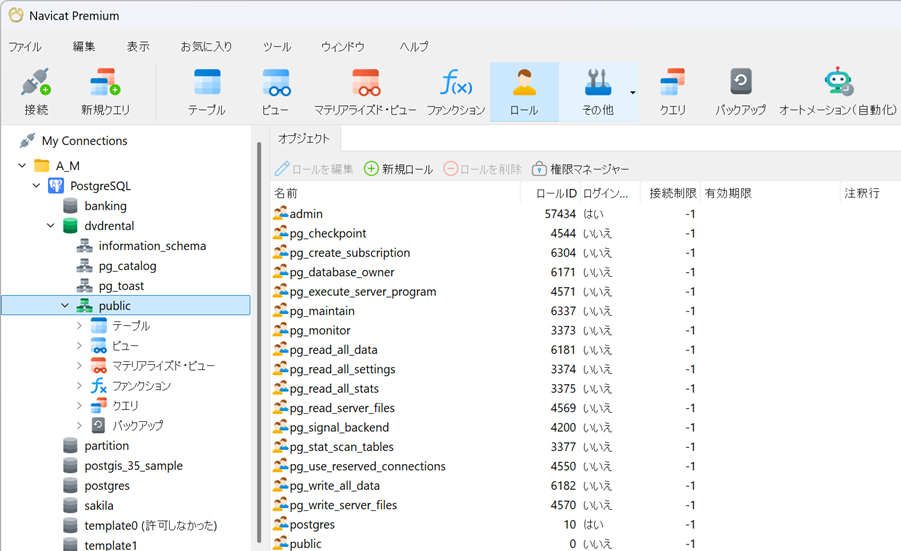Viewport: 901px width, 551px height.
Task: Select the pg_signal_backend role row
Action: click(585, 427)
